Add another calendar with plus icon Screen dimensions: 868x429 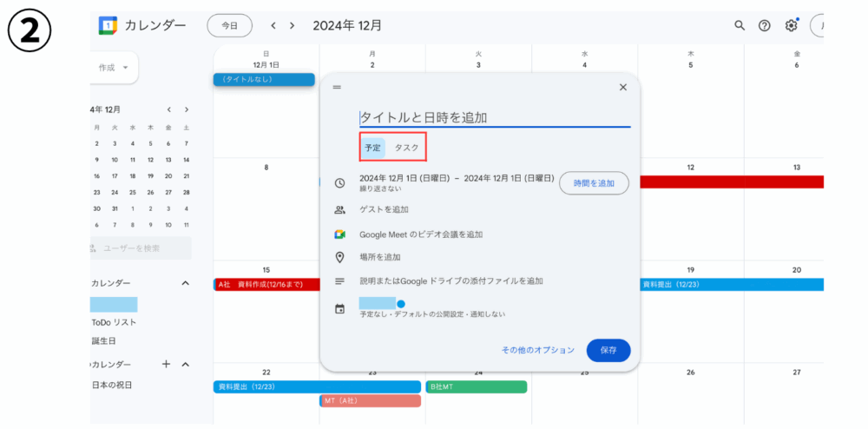(166, 364)
